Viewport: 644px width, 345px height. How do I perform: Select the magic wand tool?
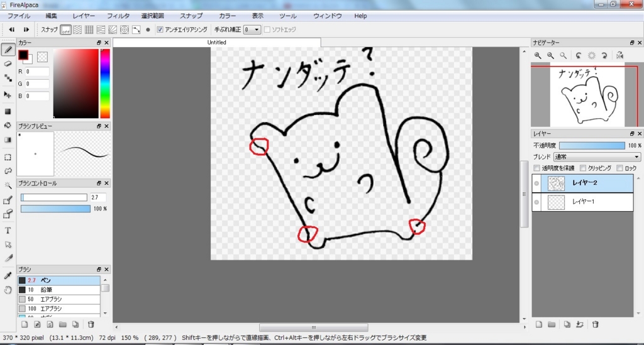coord(8,185)
